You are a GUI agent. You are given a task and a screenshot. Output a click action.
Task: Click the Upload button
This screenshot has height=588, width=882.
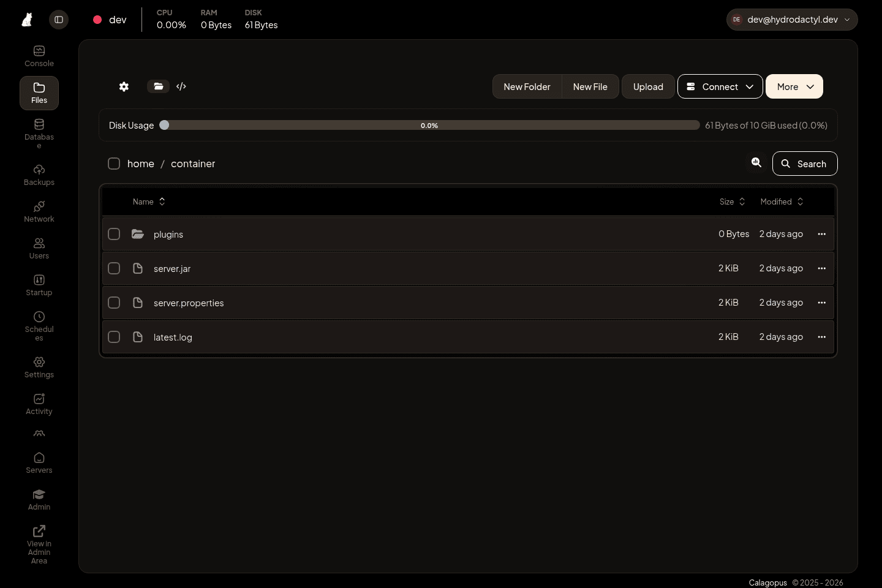[648, 86]
